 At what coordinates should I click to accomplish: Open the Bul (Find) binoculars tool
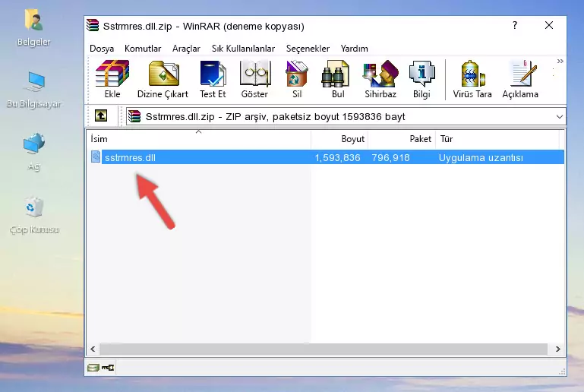tap(337, 79)
